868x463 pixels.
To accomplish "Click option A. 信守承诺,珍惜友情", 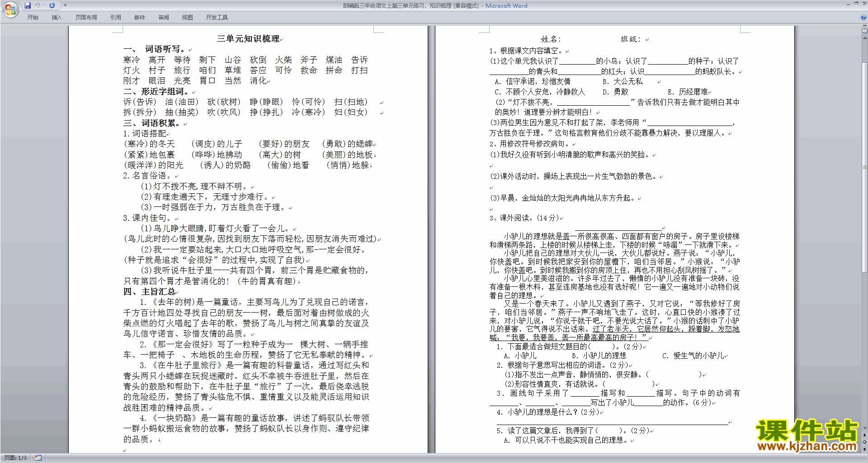I will (533, 81).
